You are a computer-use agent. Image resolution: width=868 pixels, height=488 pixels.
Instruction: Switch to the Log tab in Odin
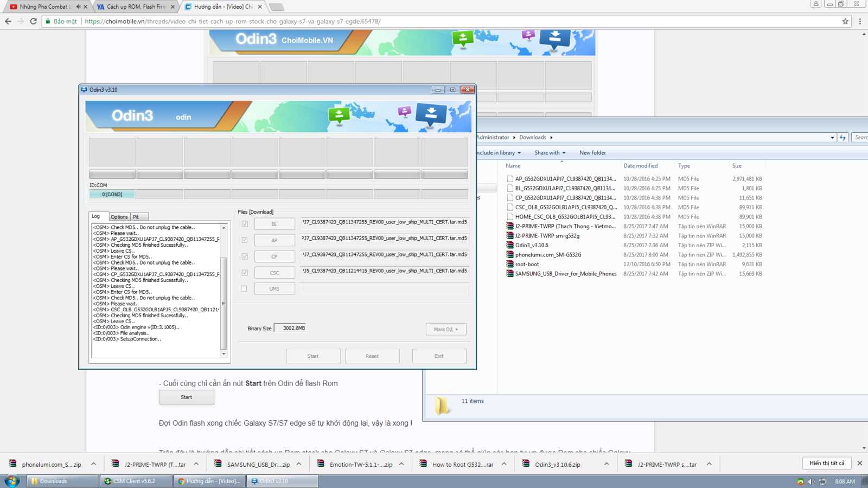[x=98, y=216]
